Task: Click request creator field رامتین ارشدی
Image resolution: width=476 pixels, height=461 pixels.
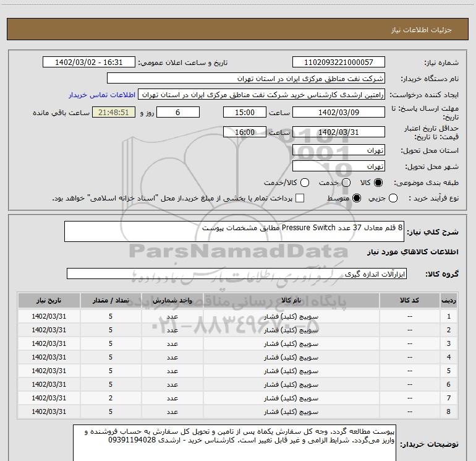Action: [261, 95]
